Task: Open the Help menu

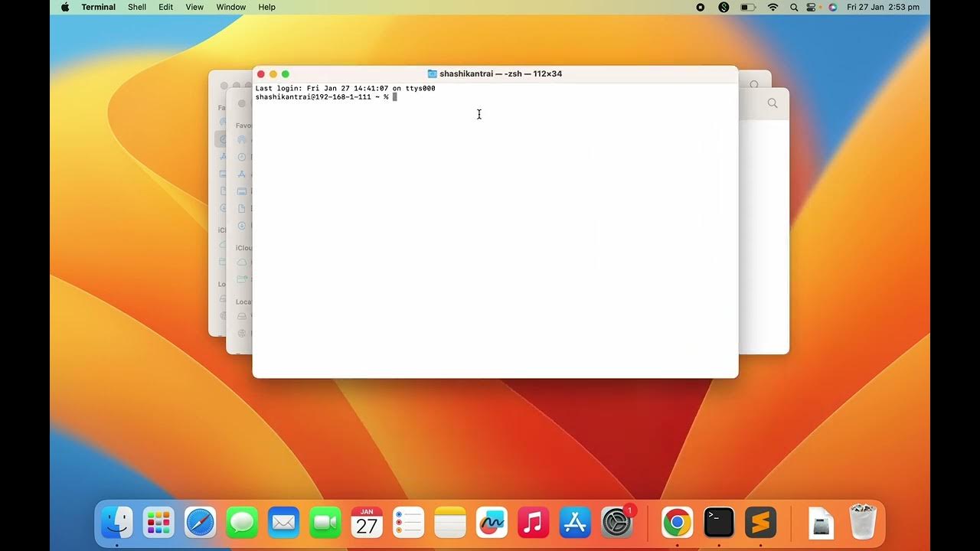Action: point(266,7)
